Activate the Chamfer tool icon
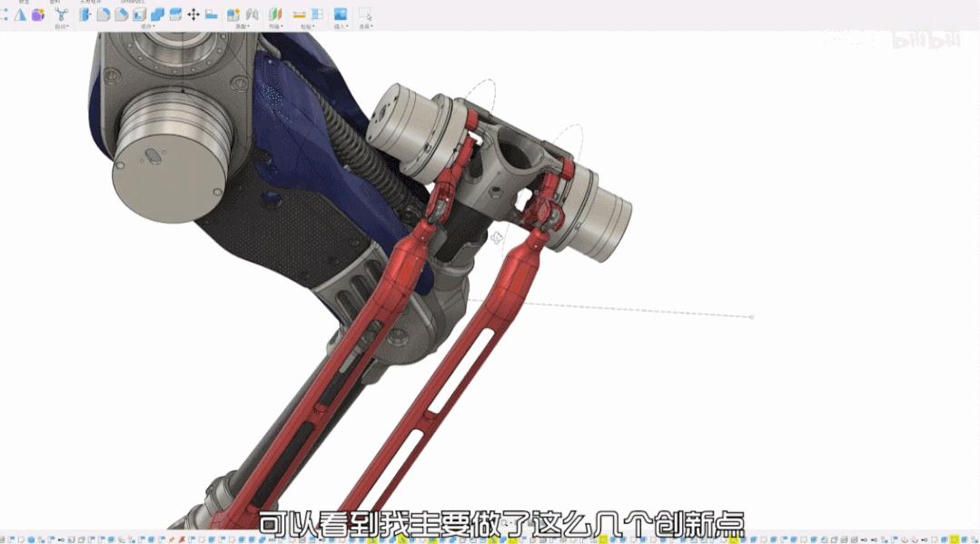 (121, 15)
